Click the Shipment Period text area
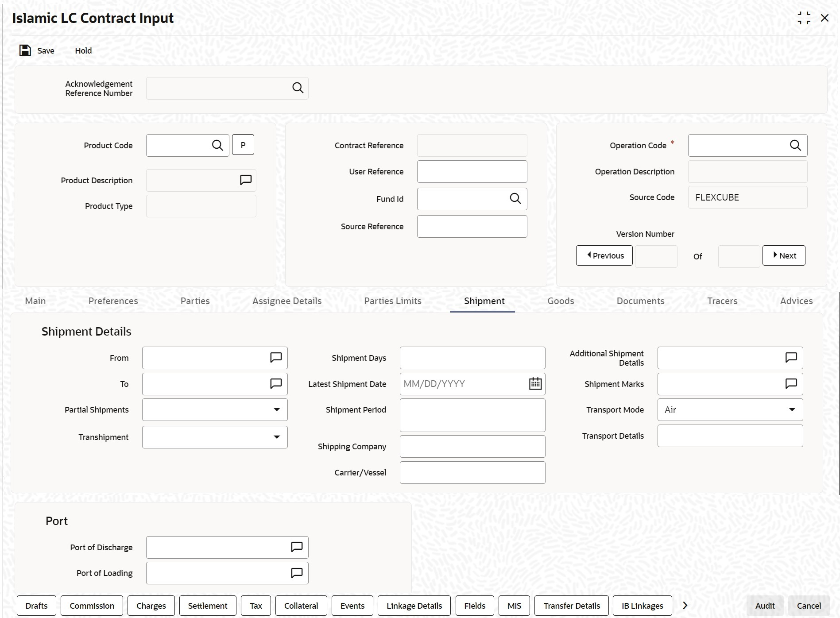This screenshot has height=618, width=840. [472, 415]
